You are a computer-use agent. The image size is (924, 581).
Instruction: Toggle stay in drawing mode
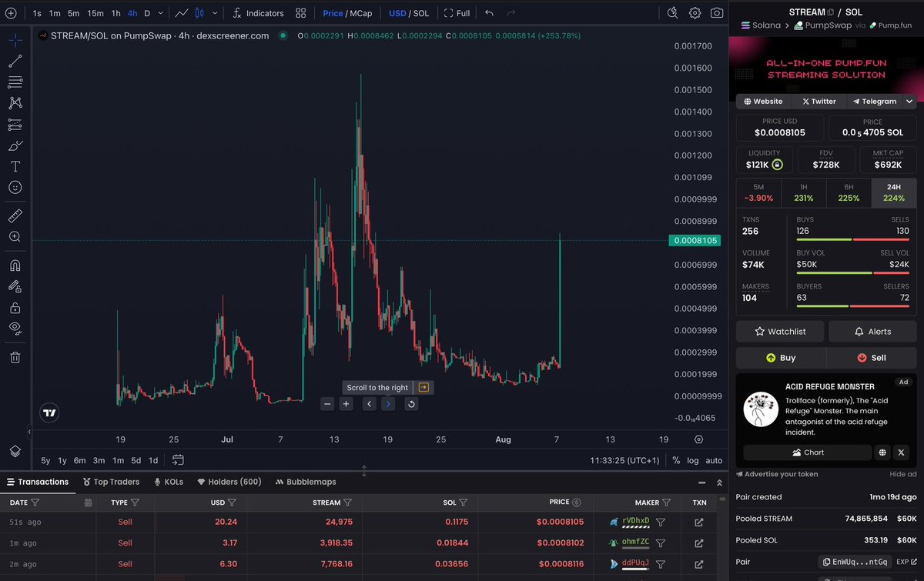click(15, 286)
